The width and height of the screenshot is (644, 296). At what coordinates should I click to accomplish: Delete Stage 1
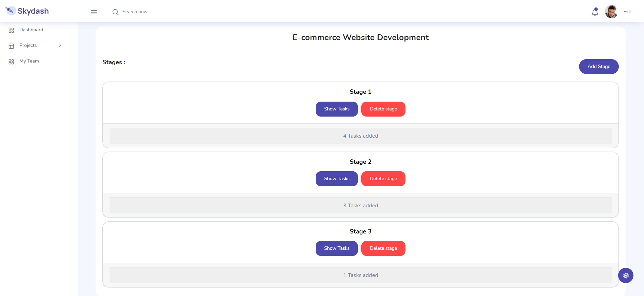tap(383, 109)
